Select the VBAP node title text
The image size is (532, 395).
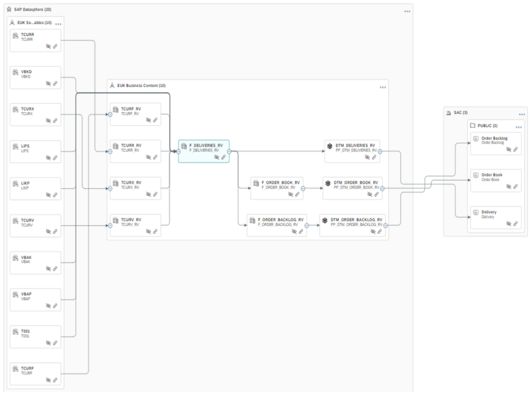(x=26, y=294)
